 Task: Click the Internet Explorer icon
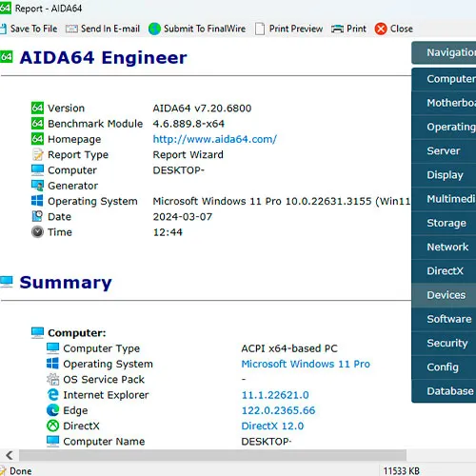point(52,394)
